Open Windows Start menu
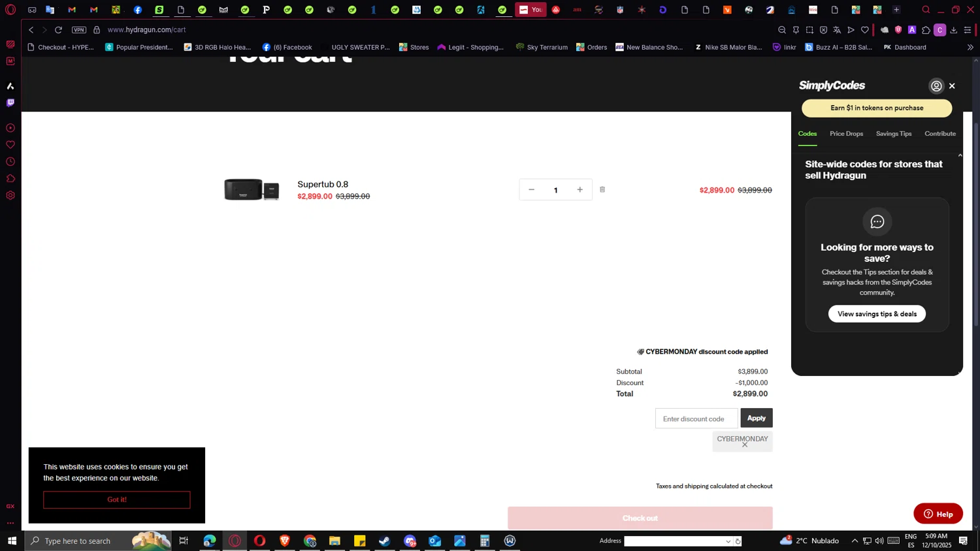 [x=12, y=541]
